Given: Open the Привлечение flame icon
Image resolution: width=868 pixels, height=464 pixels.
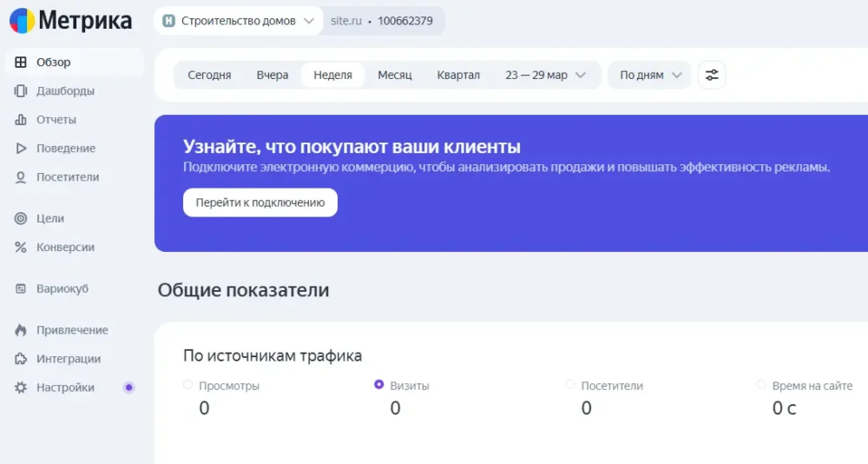Looking at the screenshot, I should tap(21, 330).
